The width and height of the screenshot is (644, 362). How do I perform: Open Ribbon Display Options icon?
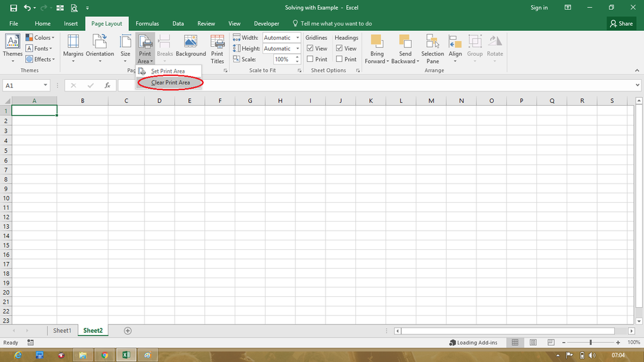point(567,7)
